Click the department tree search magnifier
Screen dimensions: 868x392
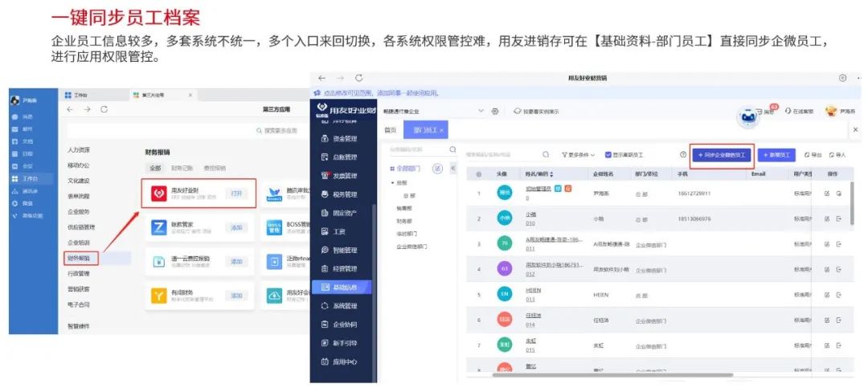tap(452, 149)
